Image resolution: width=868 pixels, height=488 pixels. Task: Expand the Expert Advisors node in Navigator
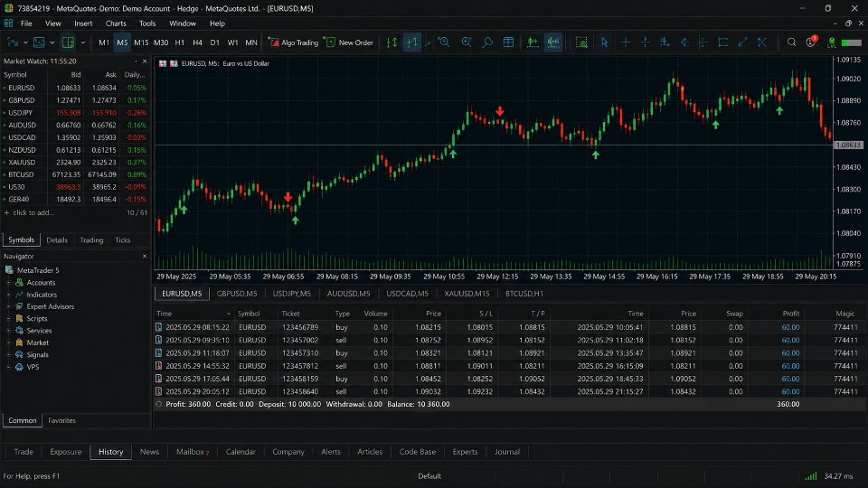pyautogui.click(x=9, y=306)
